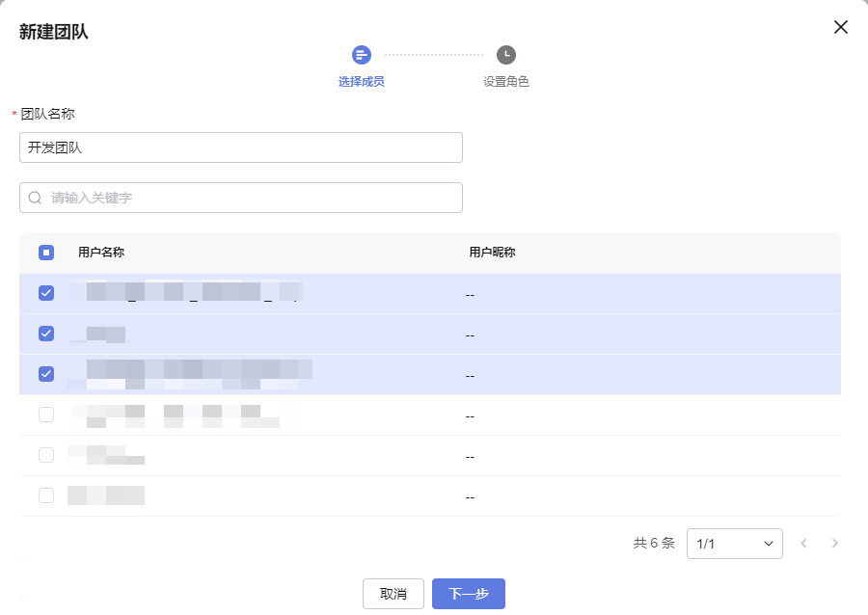Image resolution: width=868 pixels, height=615 pixels.
Task: Click the 选择成员 step label
Action: [x=362, y=82]
